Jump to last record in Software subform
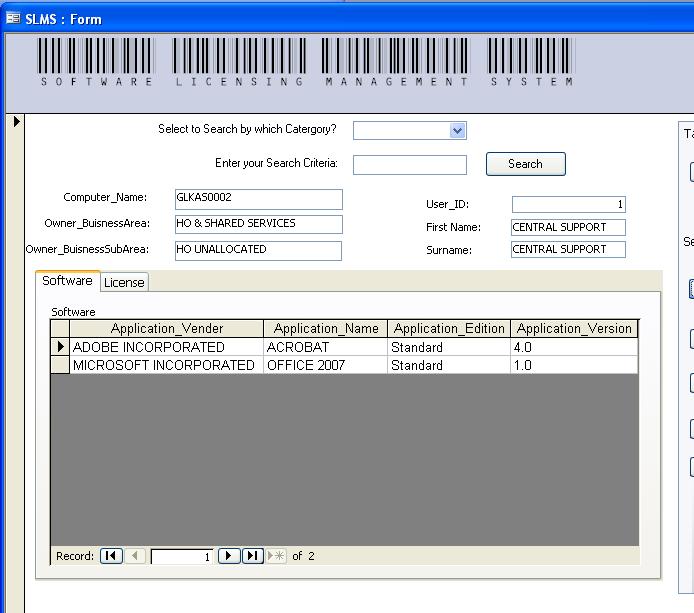 click(253, 555)
